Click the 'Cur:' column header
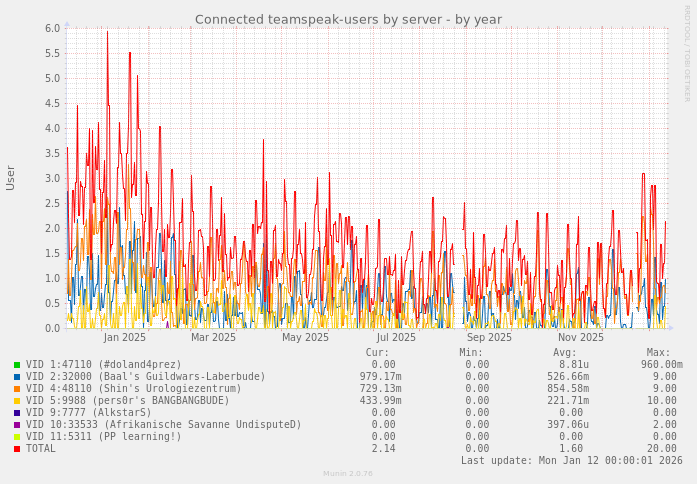 click(x=377, y=353)
